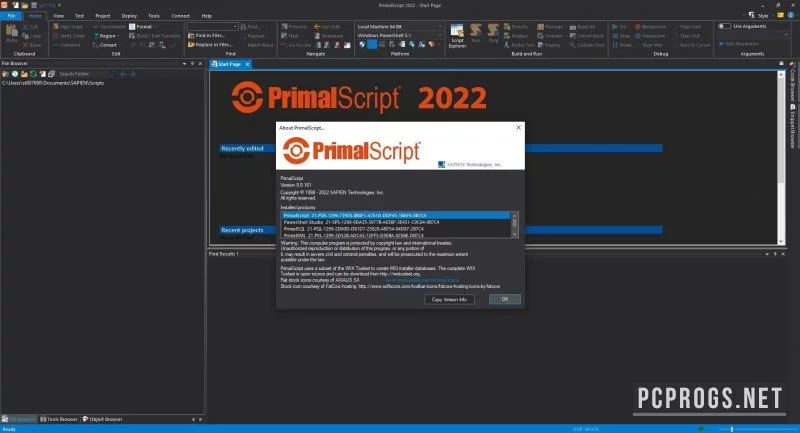The height and width of the screenshot is (433, 800).
Task: Close the About PrimalScript dialog
Action: 518,128
